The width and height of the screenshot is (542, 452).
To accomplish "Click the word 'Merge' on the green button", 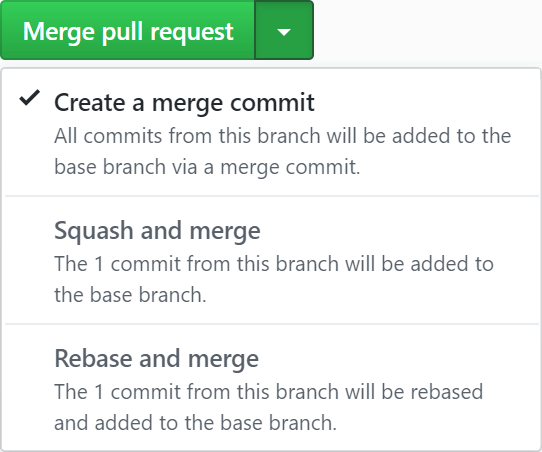I will tap(59, 32).
